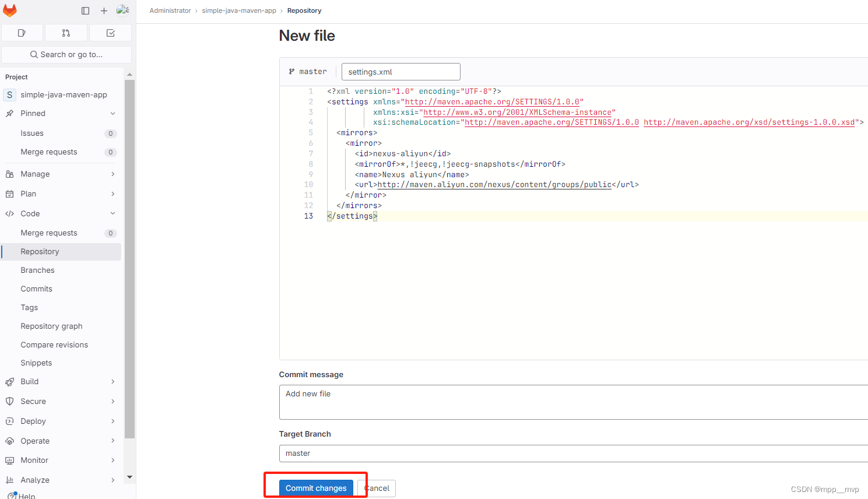
Task: Collapse the Code menu chevron
Action: 113,214
